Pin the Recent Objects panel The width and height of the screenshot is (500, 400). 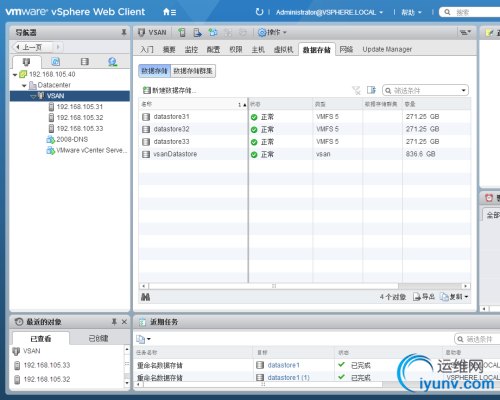pos(114,322)
